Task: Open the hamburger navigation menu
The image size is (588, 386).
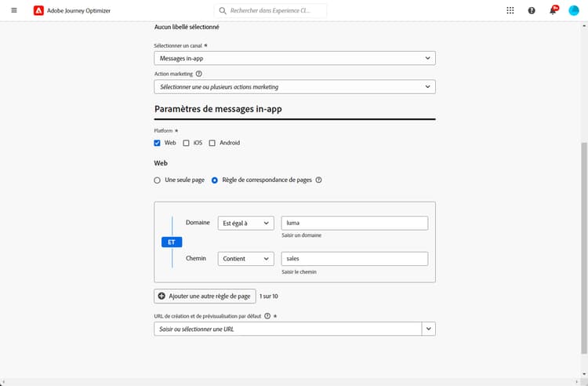Action: 13,11
